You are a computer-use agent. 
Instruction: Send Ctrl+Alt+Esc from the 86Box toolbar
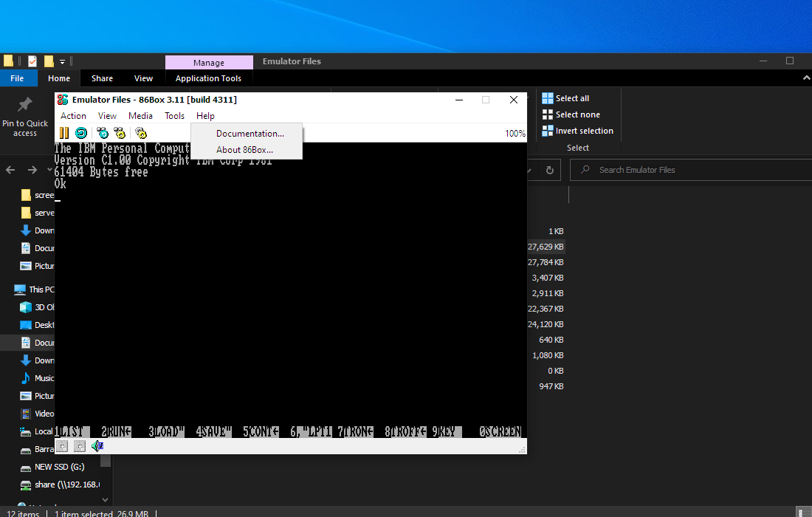120,133
